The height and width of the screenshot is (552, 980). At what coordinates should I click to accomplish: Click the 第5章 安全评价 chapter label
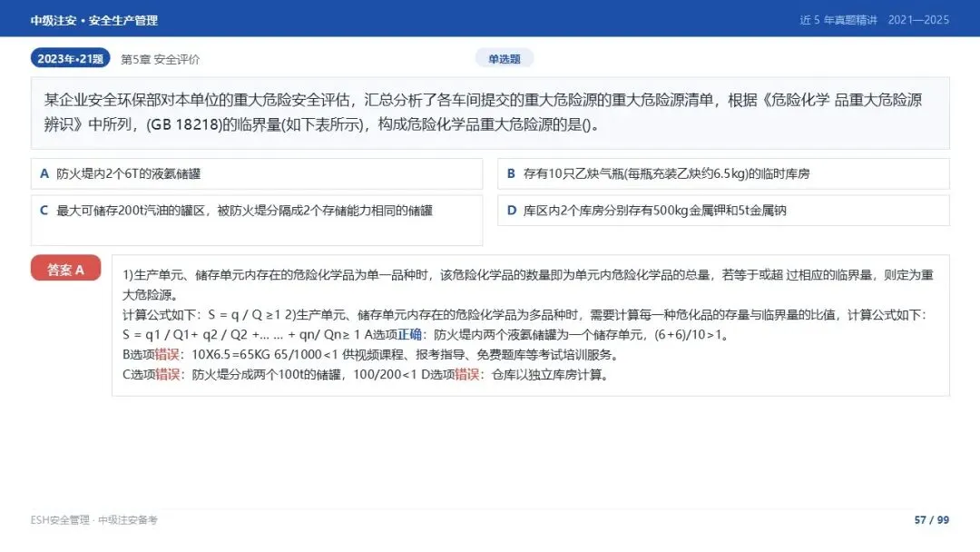[160, 59]
